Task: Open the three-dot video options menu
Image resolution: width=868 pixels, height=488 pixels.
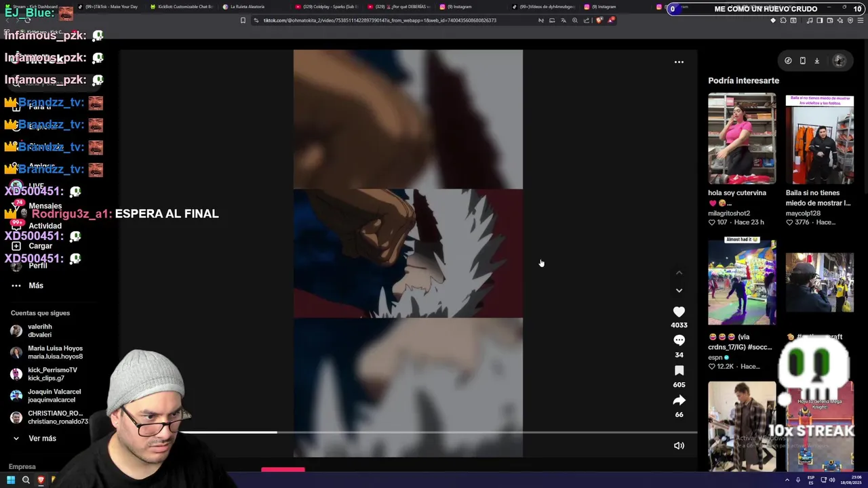Action: (x=679, y=62)
